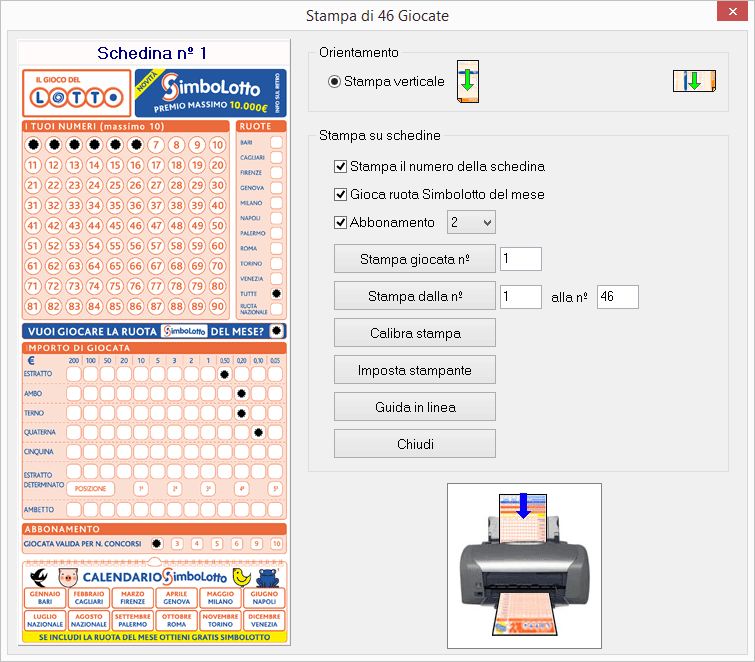Click number 45 on the schedina
This screenshot has height=662, width=755.
(x=115, y=225)
